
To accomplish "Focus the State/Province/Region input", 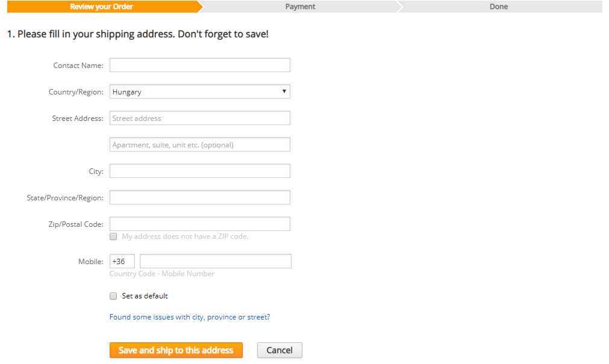I will click(x=199, y=197).
